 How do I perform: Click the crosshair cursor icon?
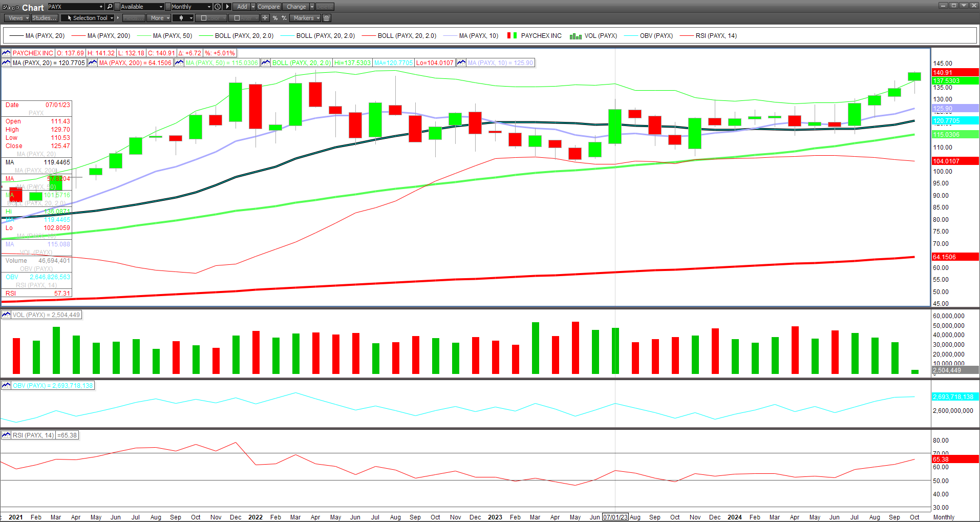265,18
